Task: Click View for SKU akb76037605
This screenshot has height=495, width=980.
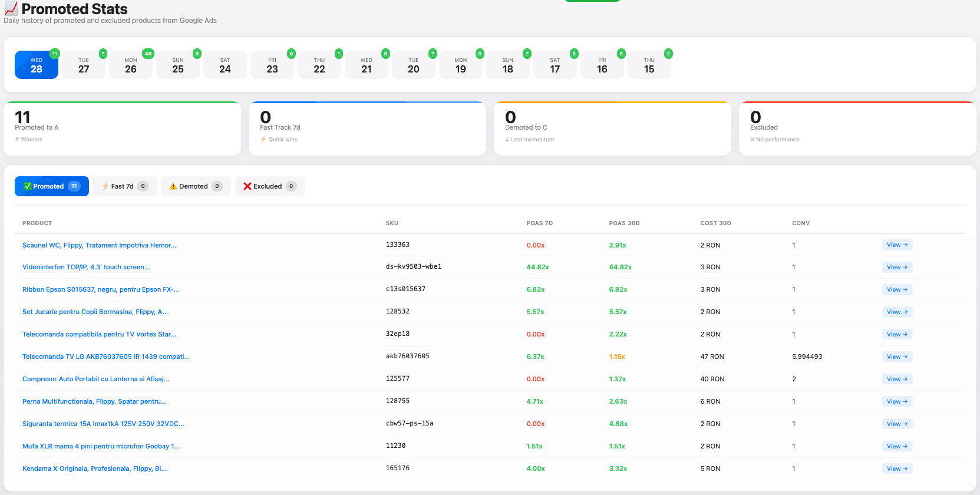Action: (x=897, y=357)
